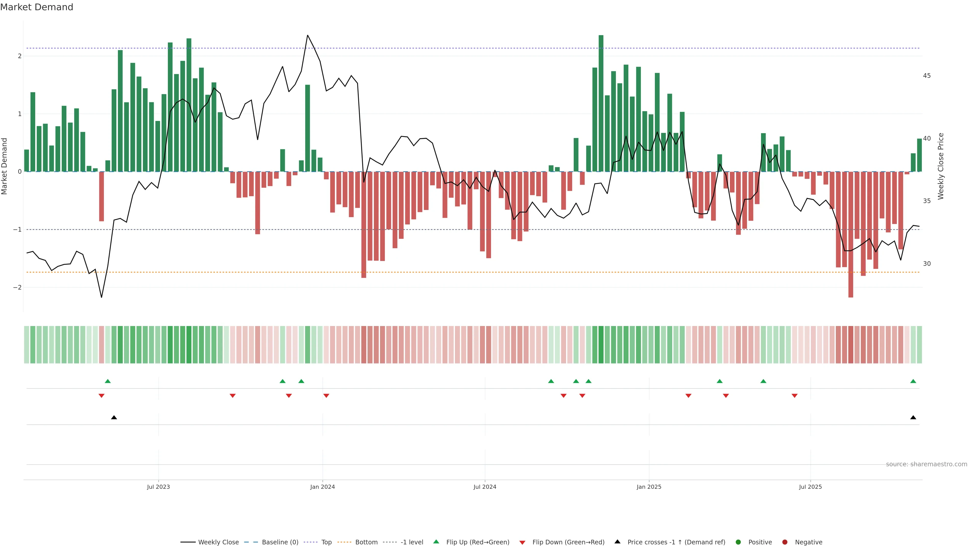Click the first black price-cross triangle before Jul 2023
This screenshot has height=551, width=980.
coord(114,418)
